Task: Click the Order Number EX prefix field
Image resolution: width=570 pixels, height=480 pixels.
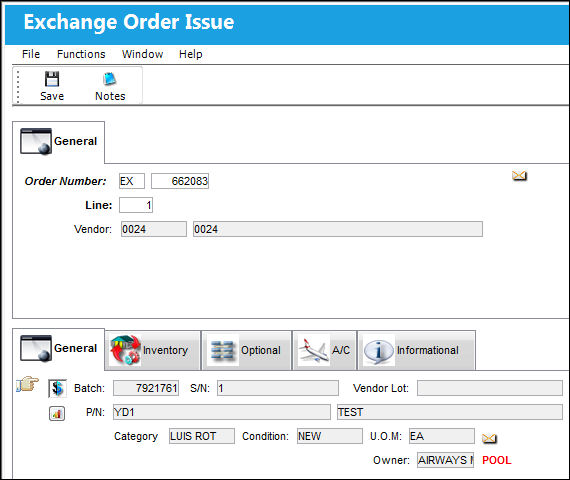Action: (132, 181)
